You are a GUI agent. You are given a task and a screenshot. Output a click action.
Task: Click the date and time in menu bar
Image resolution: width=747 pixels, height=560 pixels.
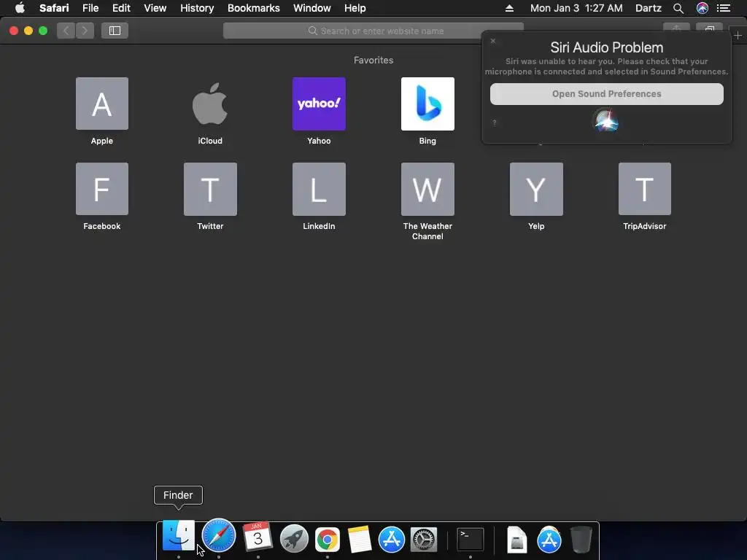576,8
